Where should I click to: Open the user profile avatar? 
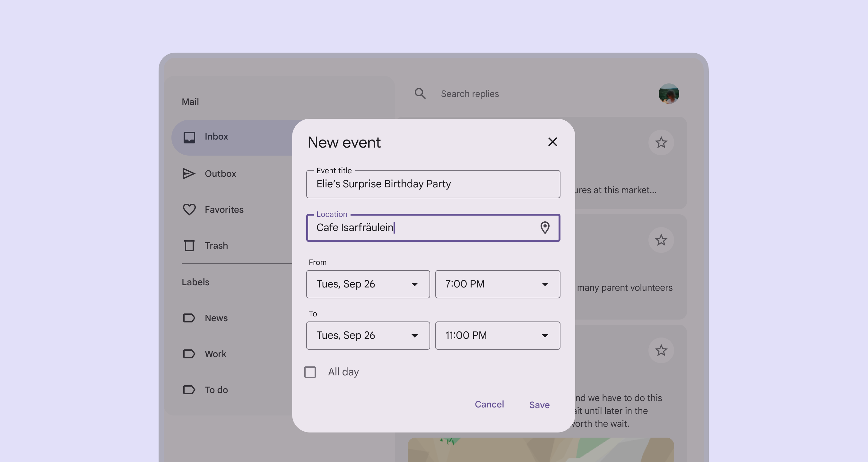pos(669,94)
